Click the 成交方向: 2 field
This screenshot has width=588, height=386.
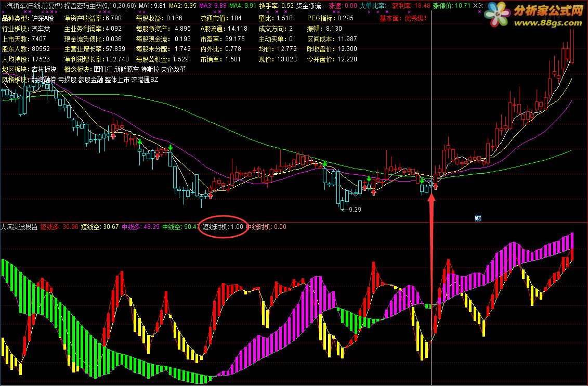pos(276,29)
